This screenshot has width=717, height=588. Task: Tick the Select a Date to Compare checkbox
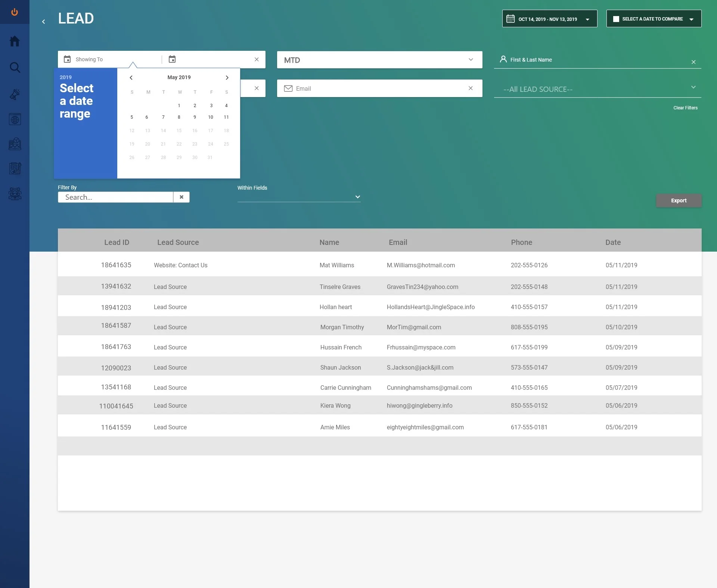click(616, 19)
